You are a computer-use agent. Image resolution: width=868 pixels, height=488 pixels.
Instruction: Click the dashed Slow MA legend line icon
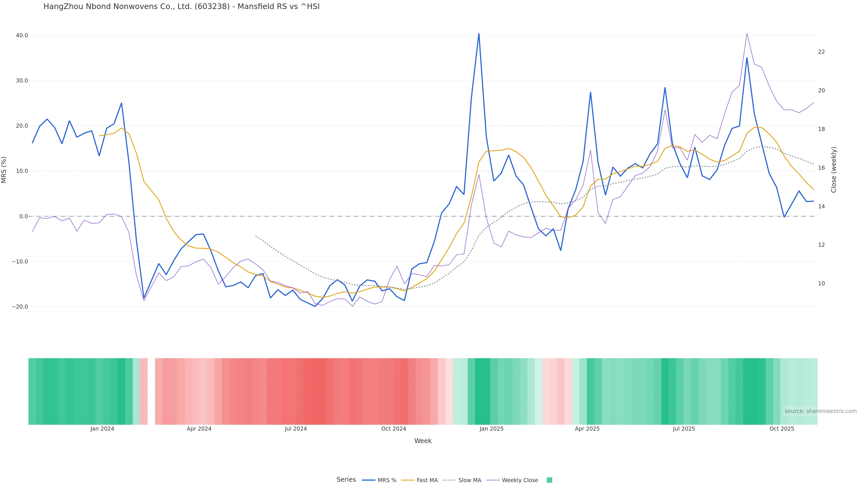pyautogui.click(x=449, y=480)
